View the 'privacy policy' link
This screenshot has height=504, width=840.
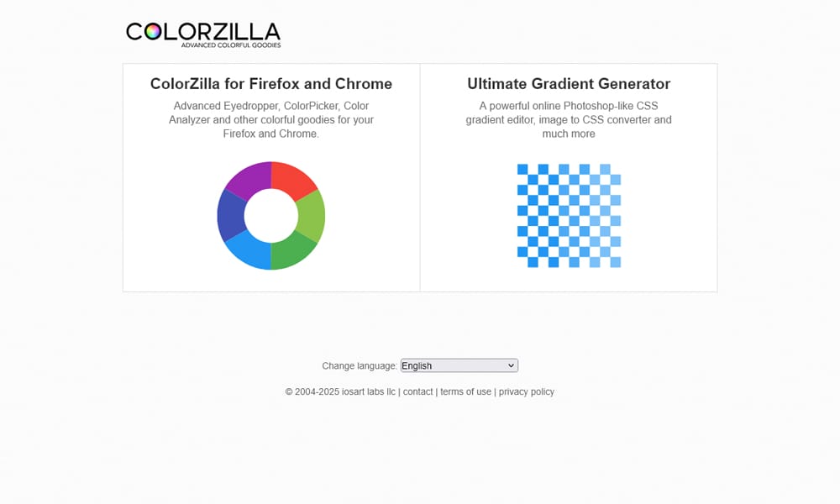[x=527, y=391]
